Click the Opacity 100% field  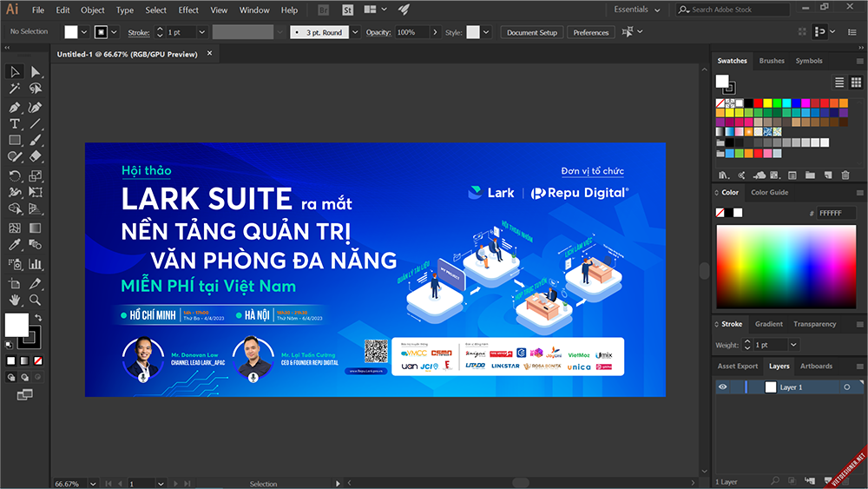(x=411, y=32)
